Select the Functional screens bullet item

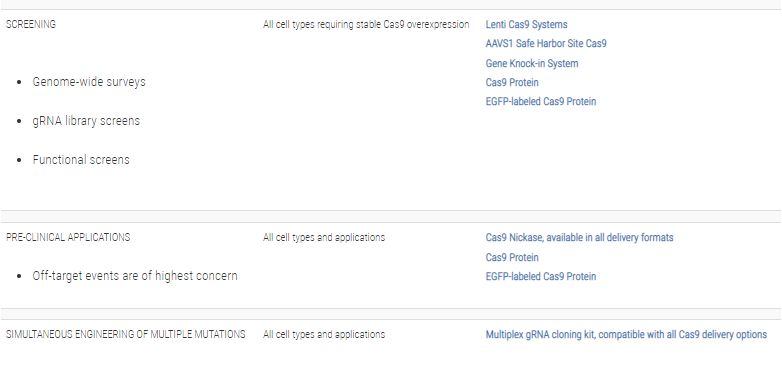[x=81, y=160]
